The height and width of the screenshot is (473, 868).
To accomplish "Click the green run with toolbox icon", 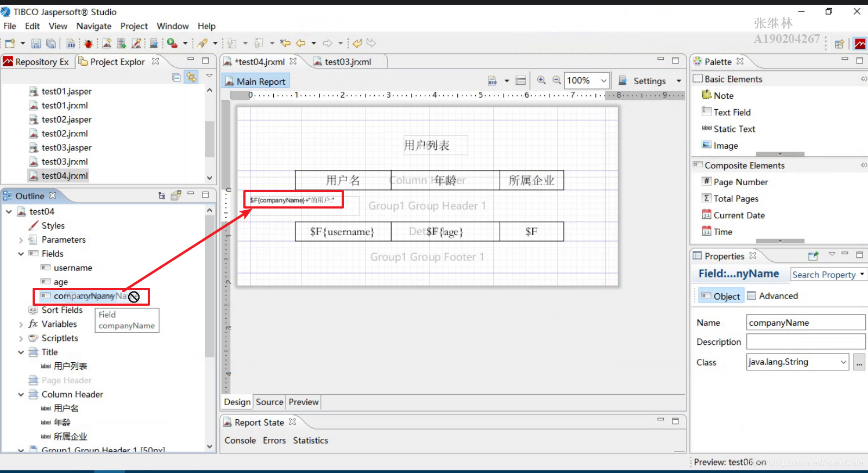I will 172,43.
